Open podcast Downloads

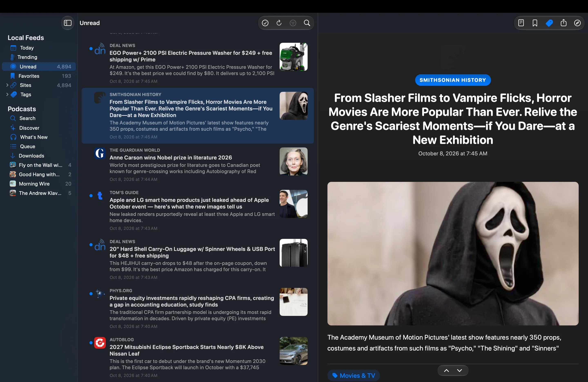pos(39,156)
